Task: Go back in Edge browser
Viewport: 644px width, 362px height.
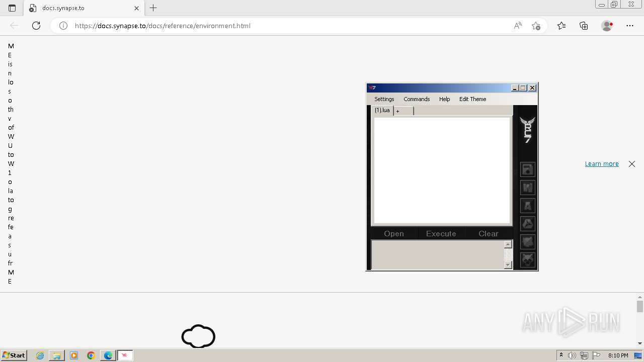Action: pos(14,26)
